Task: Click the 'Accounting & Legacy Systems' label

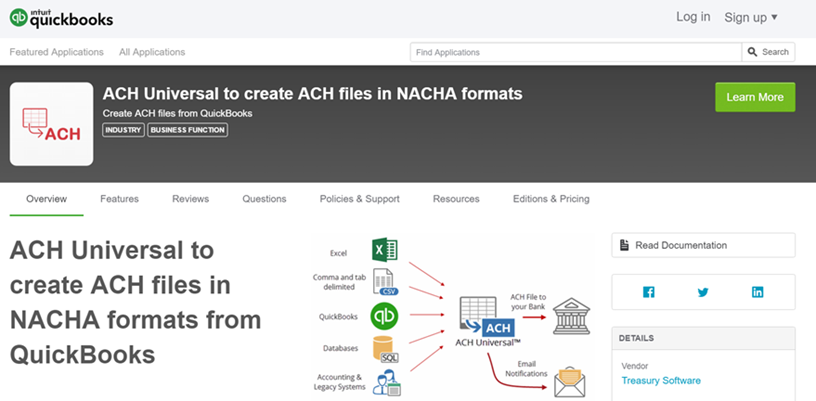Action: 339,382
